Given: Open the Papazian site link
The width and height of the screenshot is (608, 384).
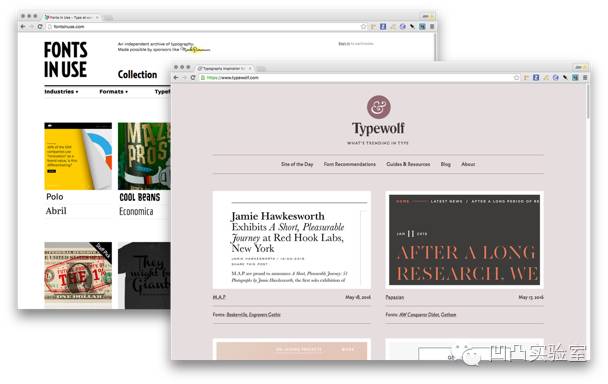Looking at the screenshot, I should pyautogui.click(x=394, y=297).
